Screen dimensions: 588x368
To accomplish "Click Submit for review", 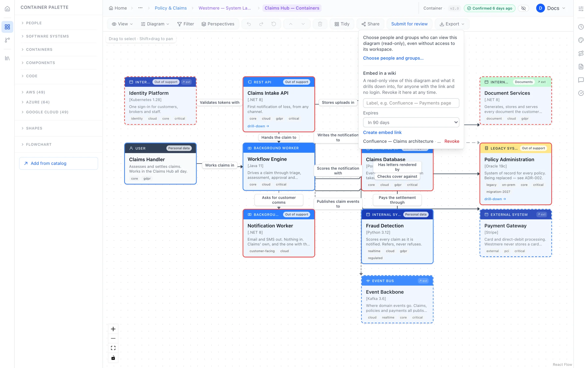I will [409, 24].
